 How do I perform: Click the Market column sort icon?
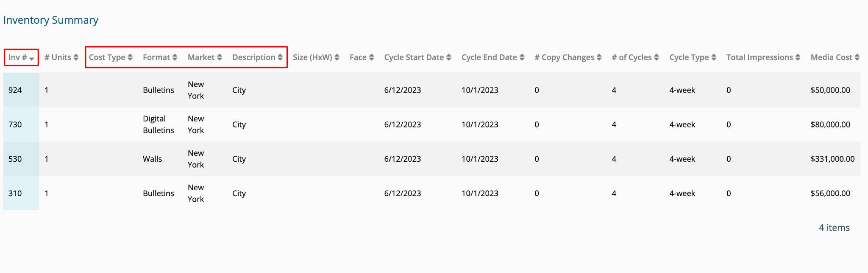[220, 57]
